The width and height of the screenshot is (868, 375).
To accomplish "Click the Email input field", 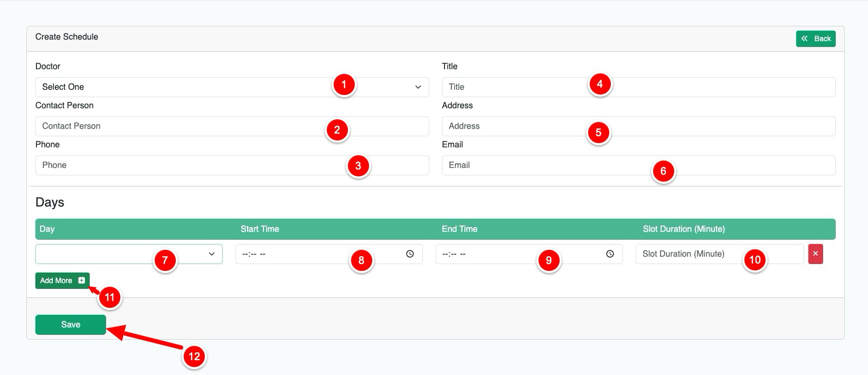I will pyautogui.click(x=638, y=165).
